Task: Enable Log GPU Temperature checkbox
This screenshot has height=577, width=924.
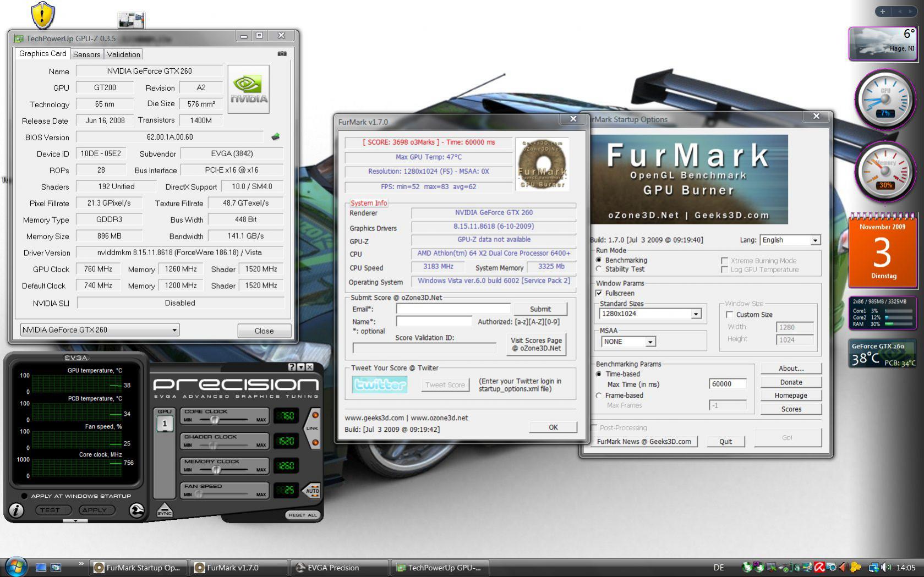Action: tap(724, 270)
